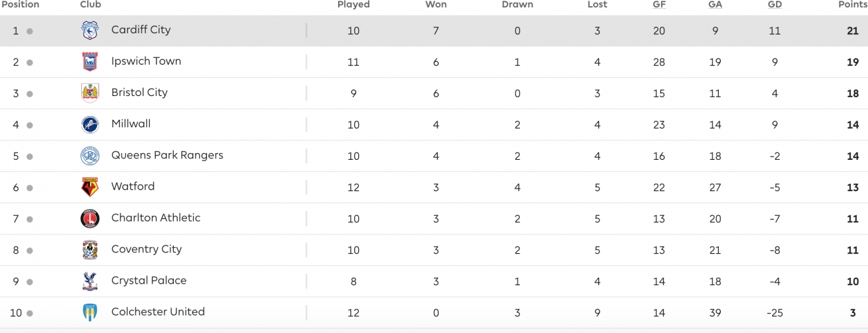868x333 pixels.
Task: Expand position 1 row indicator dot
Action: pos(30,31)
